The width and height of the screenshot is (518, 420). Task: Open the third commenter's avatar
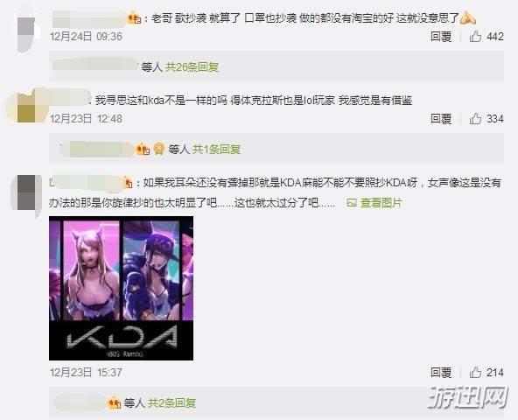(x=27, y=195)
